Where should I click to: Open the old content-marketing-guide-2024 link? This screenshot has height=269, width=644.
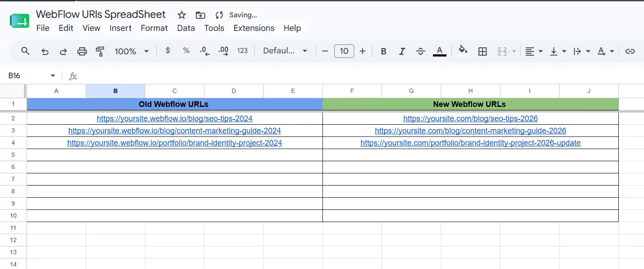click(x=174, y=131)
